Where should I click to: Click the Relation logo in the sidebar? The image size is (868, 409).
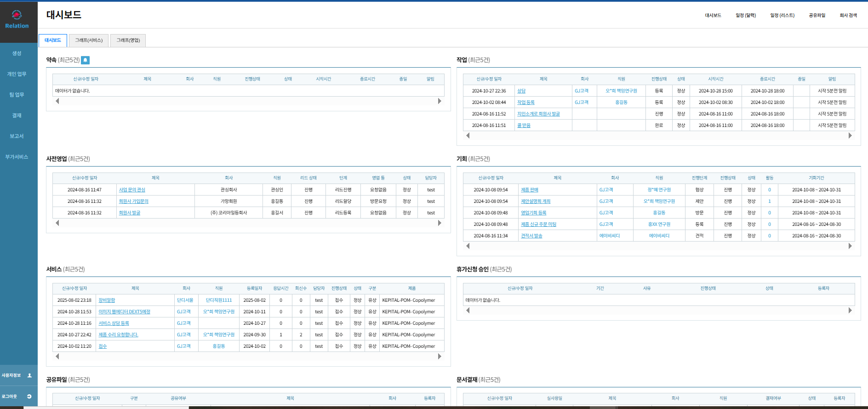[x=17, y=20]
